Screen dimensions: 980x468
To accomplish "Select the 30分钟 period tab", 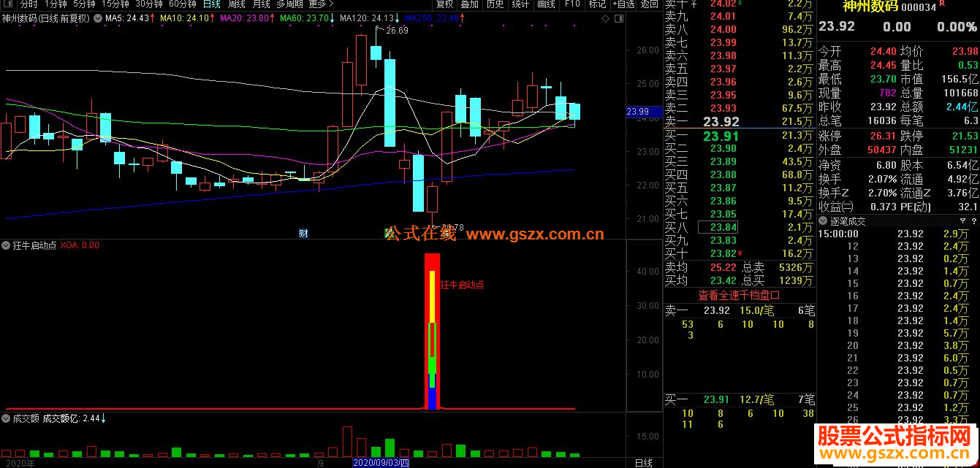I will pyautogui.click(x=148, y=4).
